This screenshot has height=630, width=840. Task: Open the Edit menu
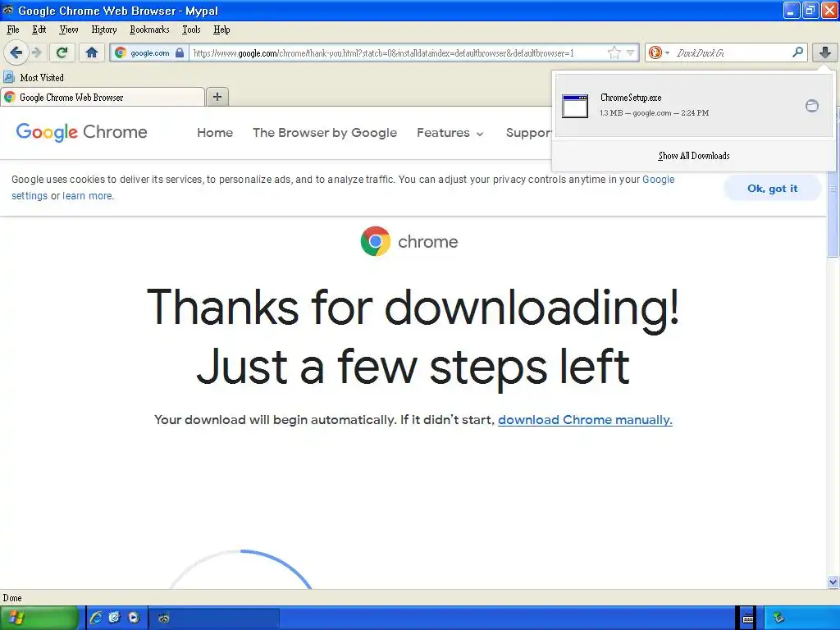coord(39,30)
